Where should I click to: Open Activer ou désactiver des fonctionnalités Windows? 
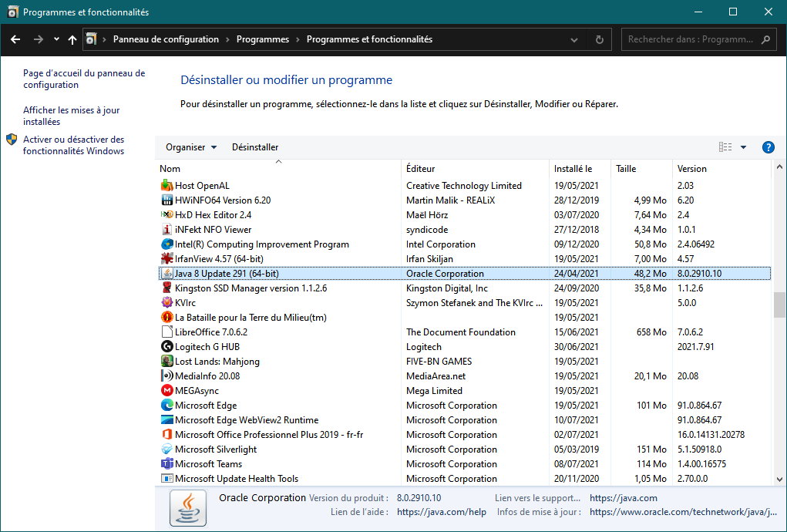tap(74, 145)
